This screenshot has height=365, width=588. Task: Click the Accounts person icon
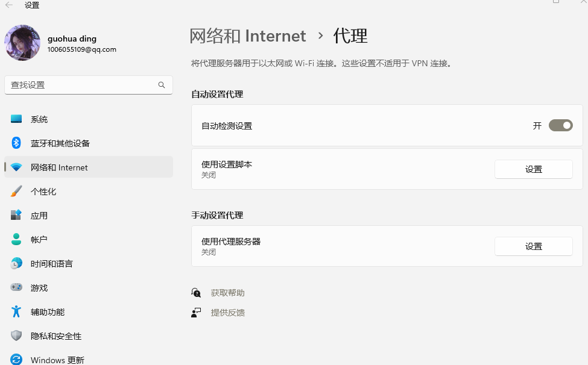pos(16,240)
